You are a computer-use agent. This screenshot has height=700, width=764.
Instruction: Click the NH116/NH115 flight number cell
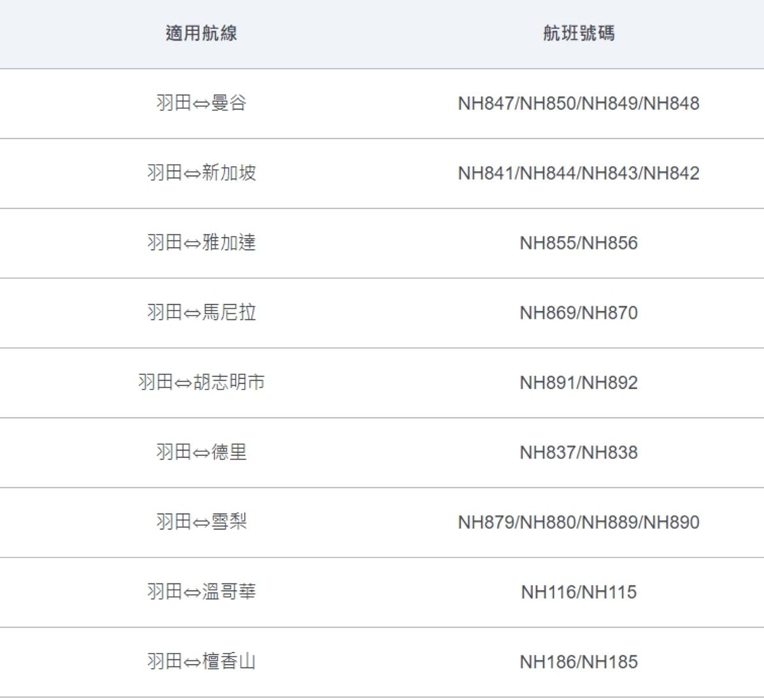coord(578,592)
